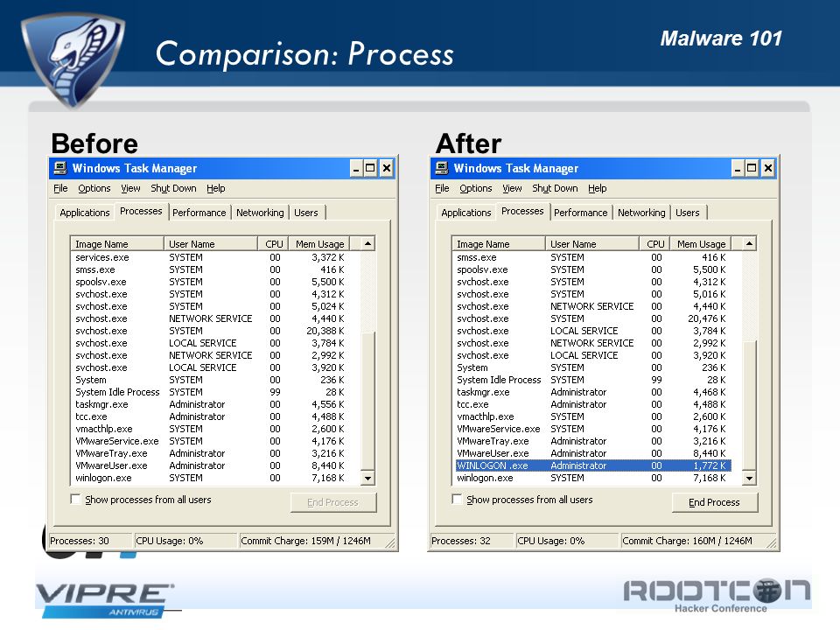Click the Before window Task Manager title icon

(60, 168)
